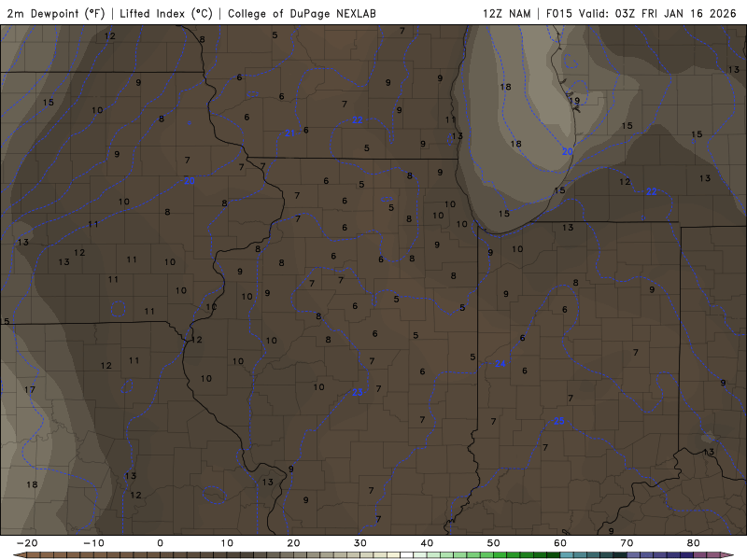Click "F015 Valid: 03Z FRI JAN 16 2026"
747x560 pixels.
pyautogui.click(x=641, y=13)
